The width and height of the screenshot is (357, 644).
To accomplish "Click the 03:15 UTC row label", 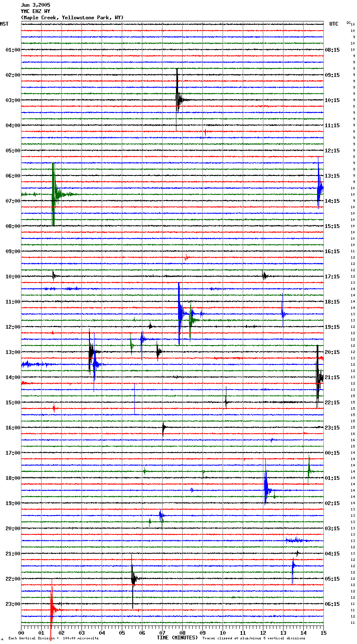I will click(x=332, y=529).
